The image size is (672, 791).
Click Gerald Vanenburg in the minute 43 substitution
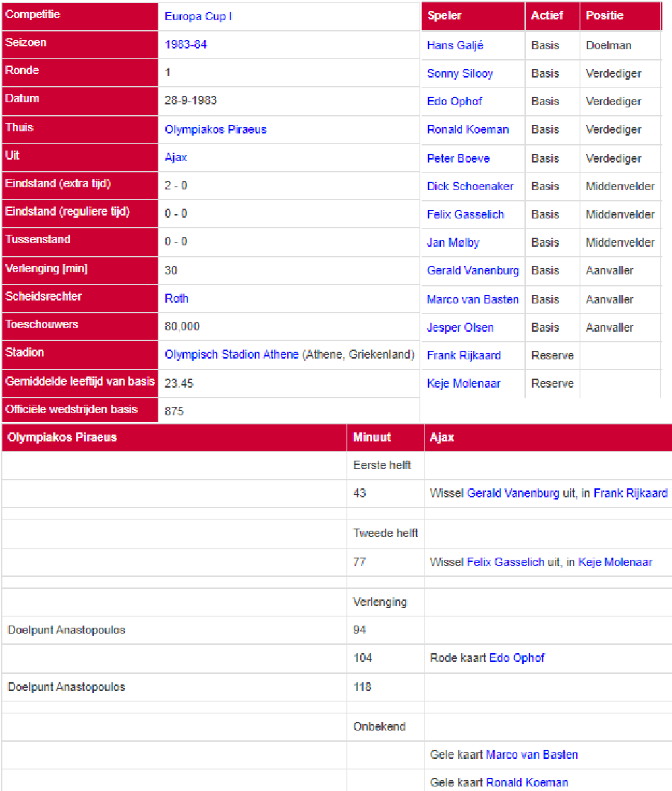[513, 493]
